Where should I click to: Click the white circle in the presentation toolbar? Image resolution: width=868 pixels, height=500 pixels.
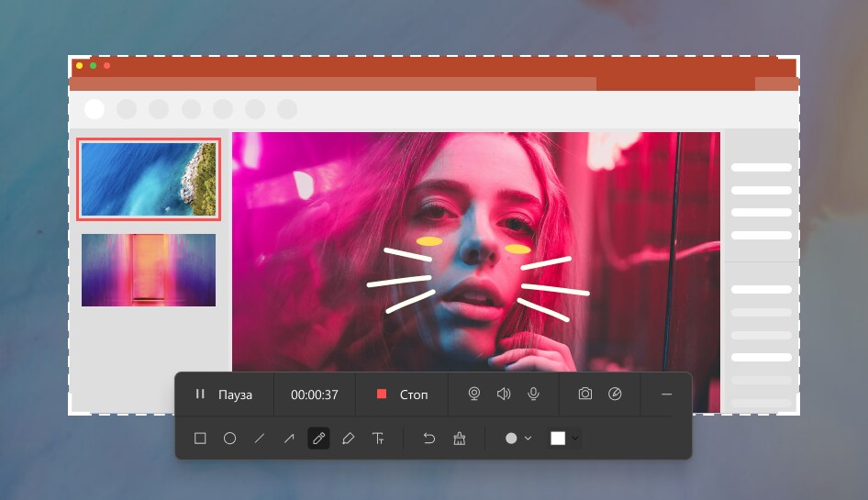tap(95, 109)
